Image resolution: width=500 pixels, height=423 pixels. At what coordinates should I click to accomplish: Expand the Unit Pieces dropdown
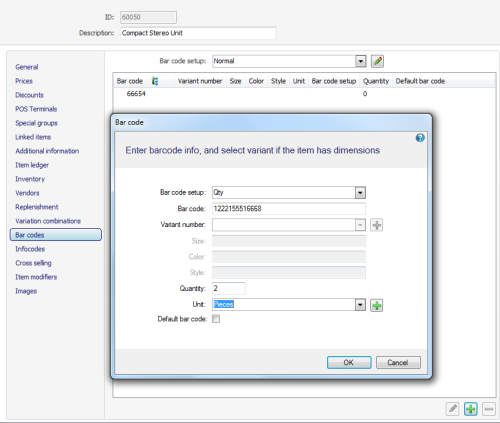tap(360, 305)
